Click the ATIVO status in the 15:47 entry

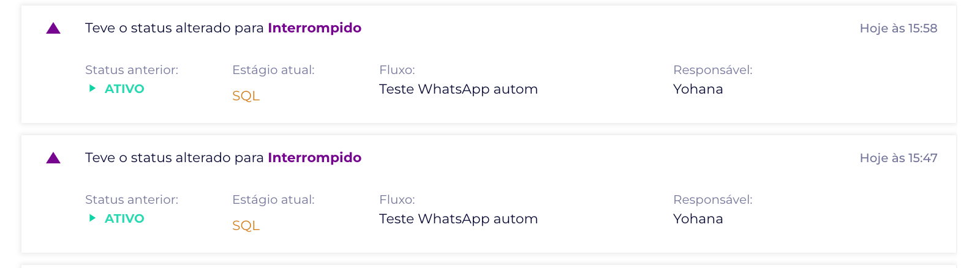[124, 218]
